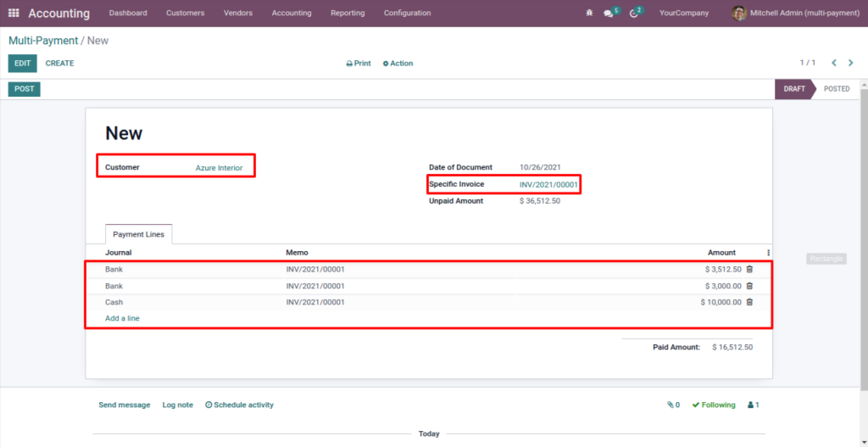Image resolution: width=868 pixels, height=447 pixels.
Task: Click Schedule activity
Action: 239,405
